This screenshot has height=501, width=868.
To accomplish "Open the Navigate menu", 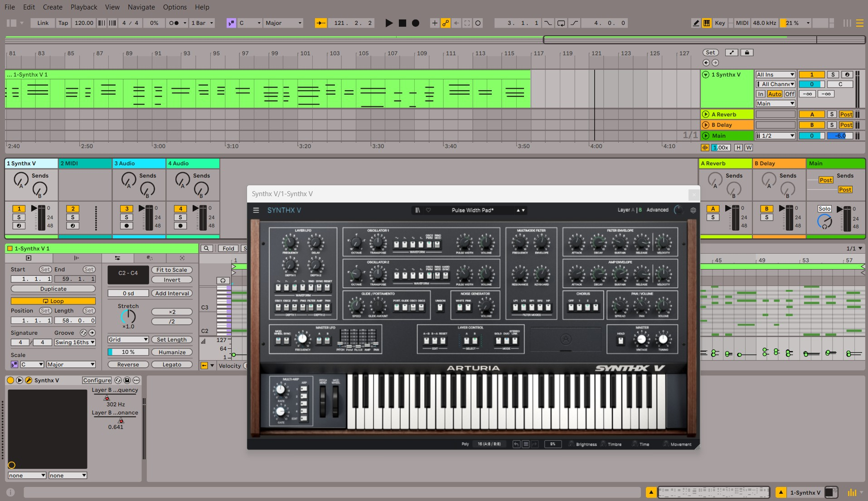I will [141, 7].
